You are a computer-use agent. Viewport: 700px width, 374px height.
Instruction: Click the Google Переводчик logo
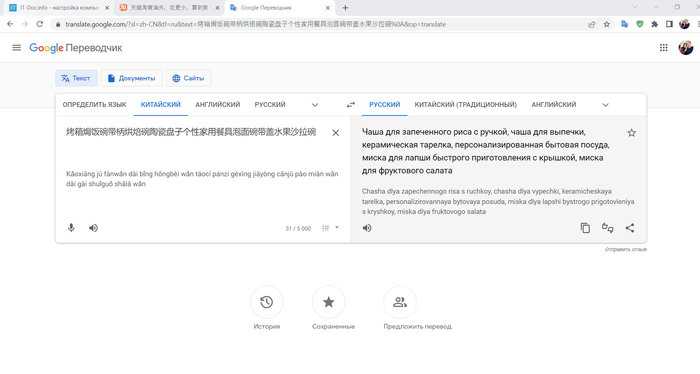[75, 48]
